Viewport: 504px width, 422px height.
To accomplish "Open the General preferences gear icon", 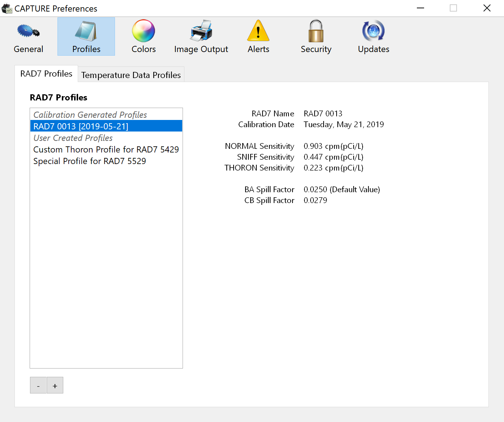I will point(28,32).
